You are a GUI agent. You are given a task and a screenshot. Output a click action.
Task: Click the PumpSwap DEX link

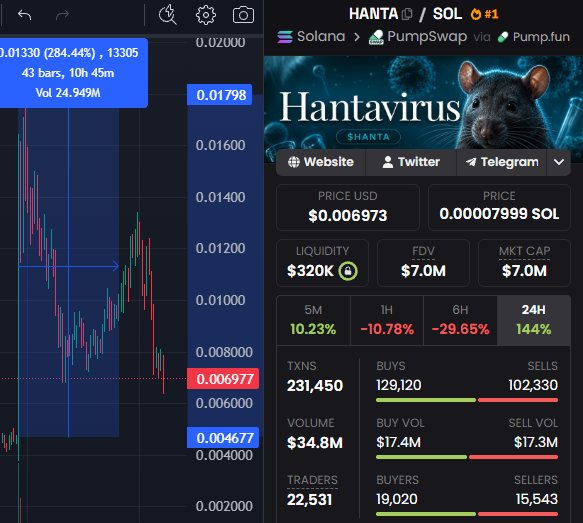(x=418, y=37)
